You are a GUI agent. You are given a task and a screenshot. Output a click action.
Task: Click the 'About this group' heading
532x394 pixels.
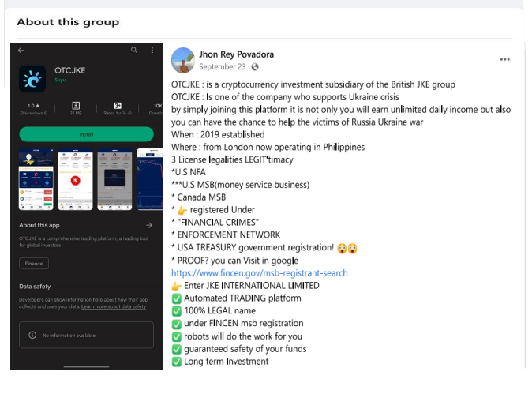click(x=68, y=22)
